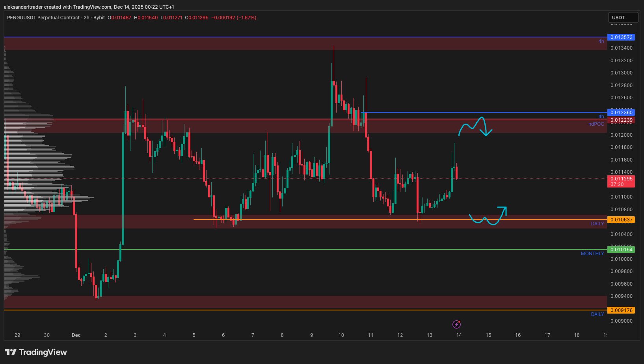Click the orange 0.009176 daily price label

pos(621,310)
